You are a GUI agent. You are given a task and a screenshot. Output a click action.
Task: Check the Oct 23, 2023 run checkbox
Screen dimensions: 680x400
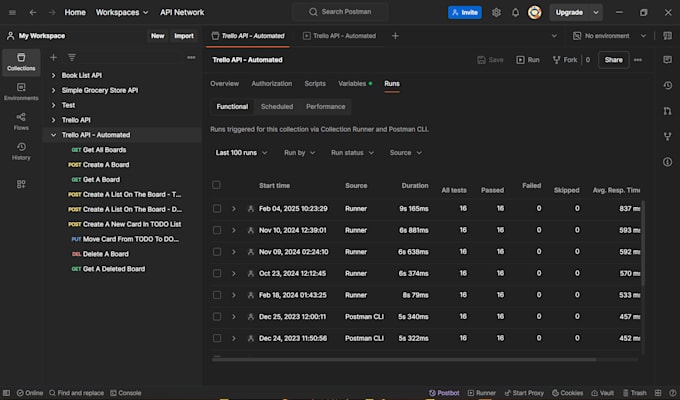point(216,273)
